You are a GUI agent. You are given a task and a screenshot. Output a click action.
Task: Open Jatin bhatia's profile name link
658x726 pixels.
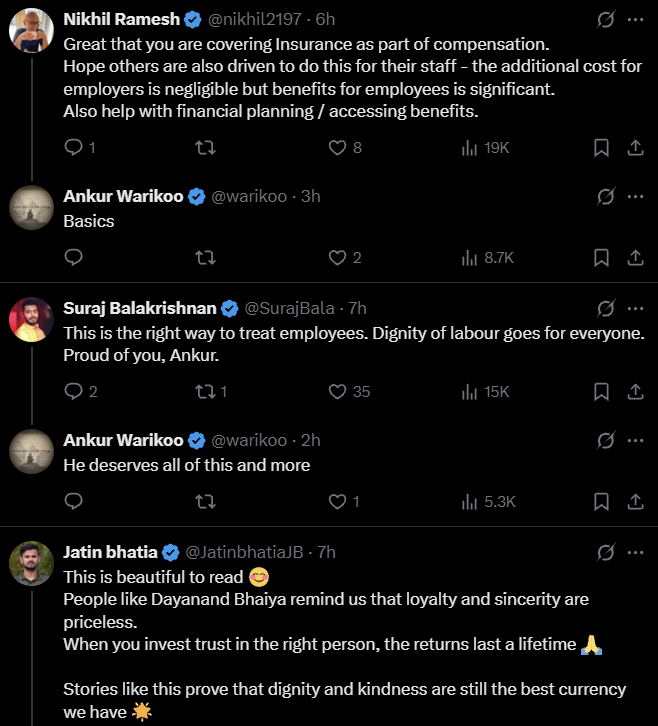pyautogui.click(x=110, y=552)
